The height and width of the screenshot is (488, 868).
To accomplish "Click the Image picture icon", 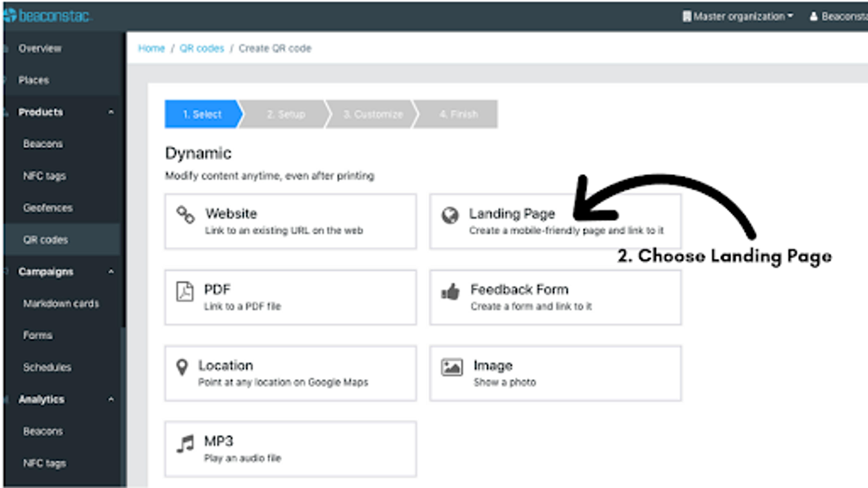I will 452,367.
